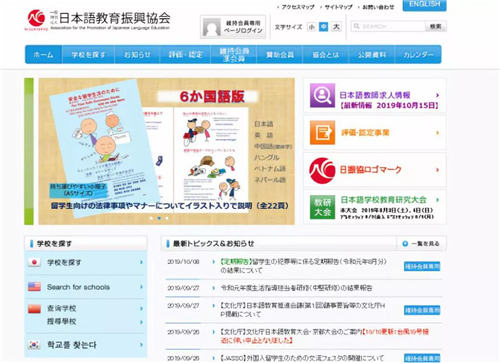Click arrow beside 학교를 찾는다
Image resolution: width=500 pixels, height=363 pixels.
point(141,345)
